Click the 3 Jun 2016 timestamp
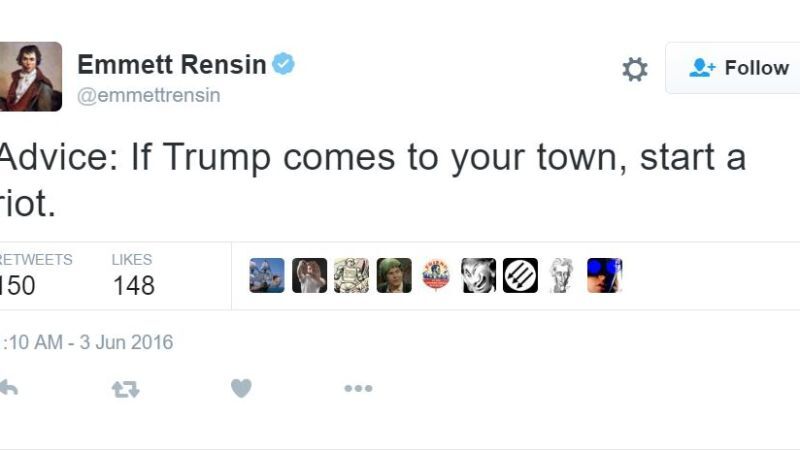This screenshot has width=800, height=450. (86, 342)
